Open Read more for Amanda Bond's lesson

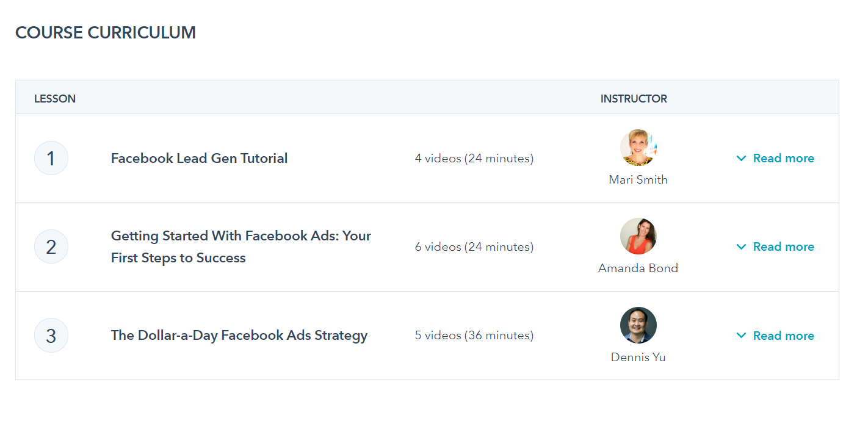pyautogui.click(x=783, y=247)
